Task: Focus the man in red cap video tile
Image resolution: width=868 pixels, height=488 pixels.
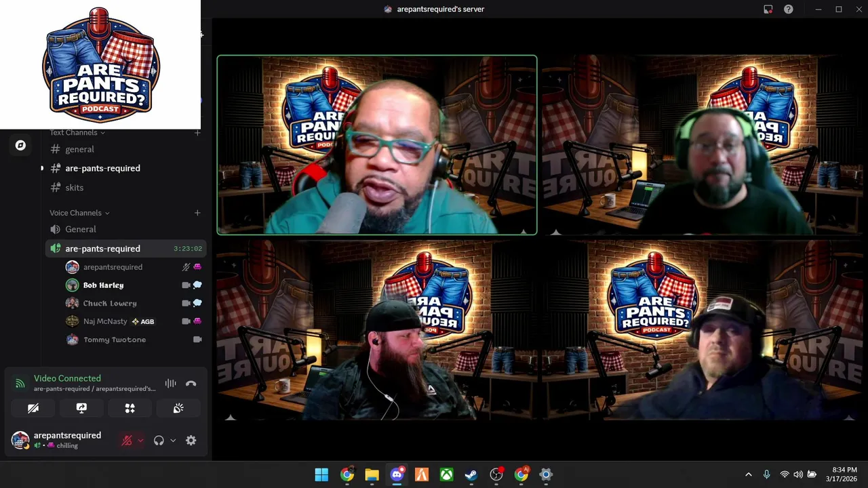Action: tap(702, 330)
